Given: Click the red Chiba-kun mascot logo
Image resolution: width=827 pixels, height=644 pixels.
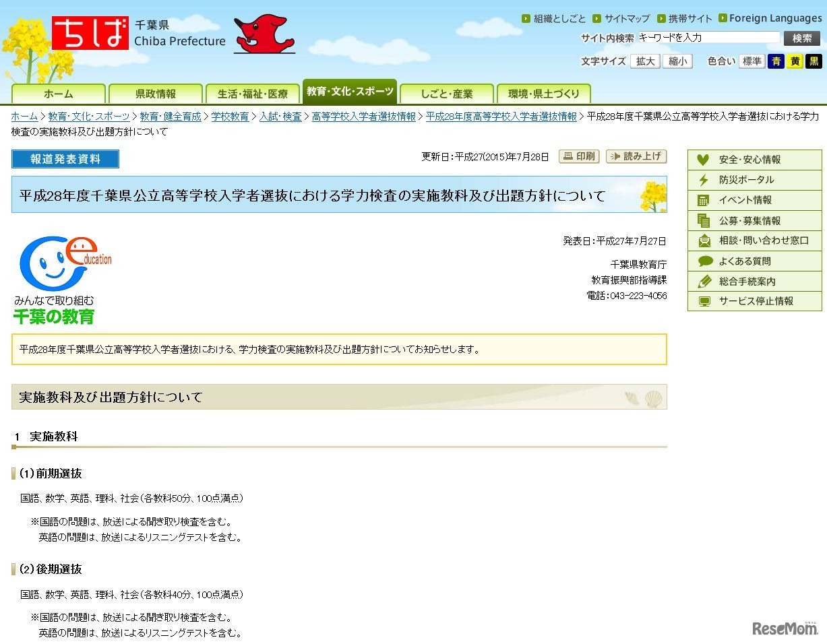Looking at the screenshot, I should [264, 34].
